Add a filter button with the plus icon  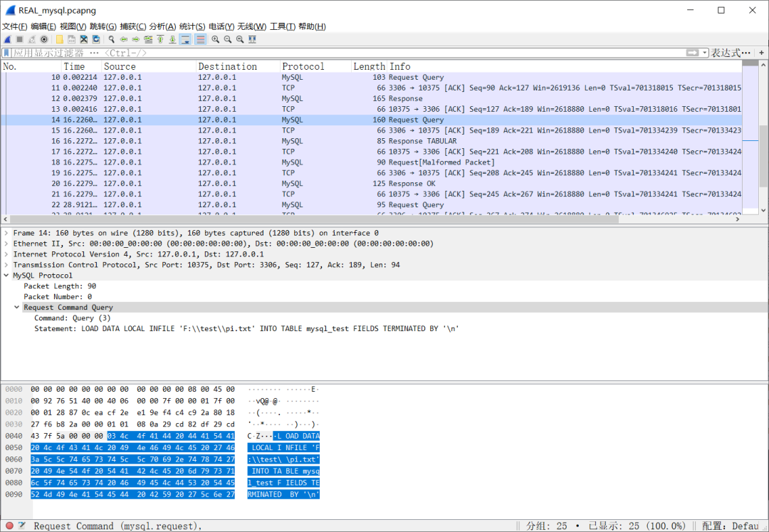coord(762,53)
